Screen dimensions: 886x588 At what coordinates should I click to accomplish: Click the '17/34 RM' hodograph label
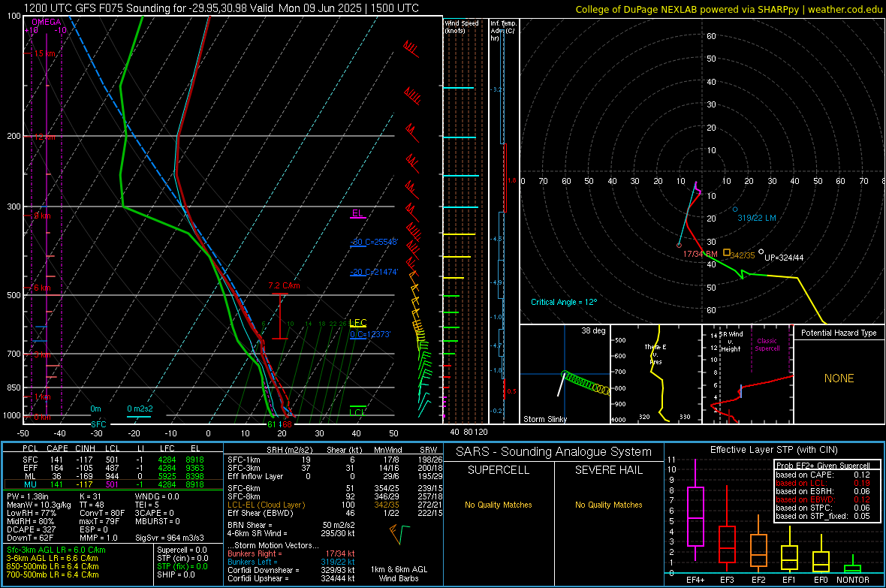coord(700,255)
